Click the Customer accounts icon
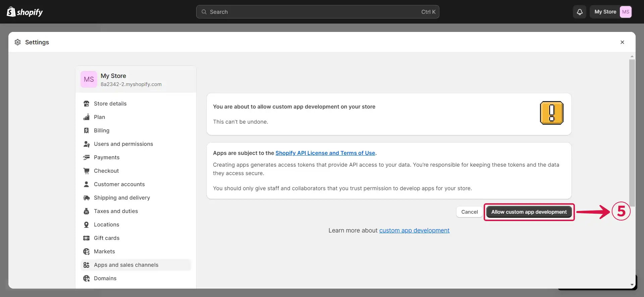This screenshot has height=297, width=644. (x=87, y=184)
